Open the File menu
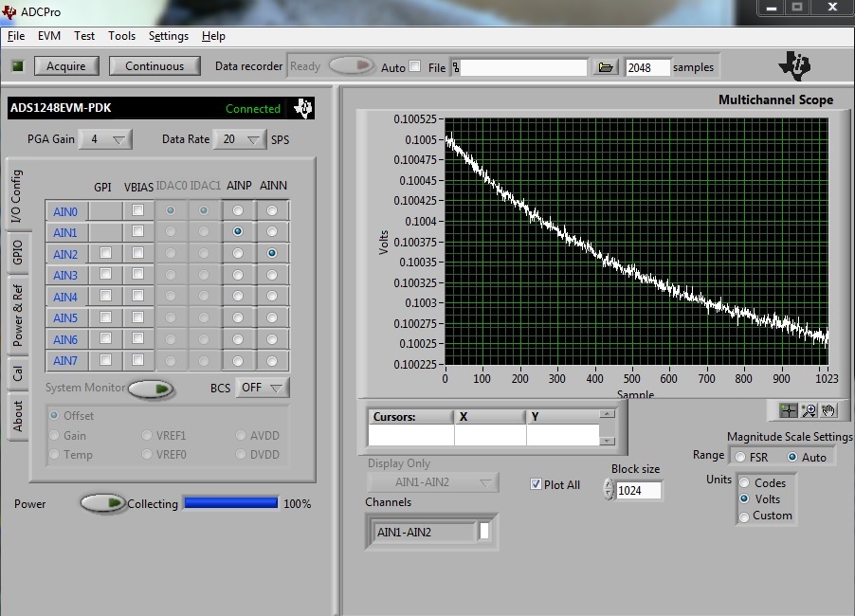The width and height of the screenshot is (855, 616). [x=16, y=36]
